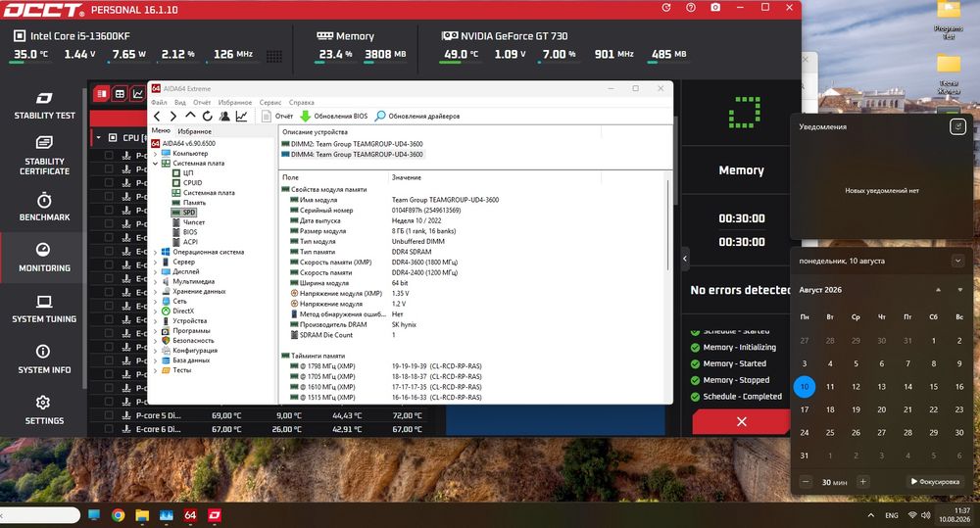The image size is (980, 528).
Task: Increase focus minutes with plus button
Action: point(862,482)
